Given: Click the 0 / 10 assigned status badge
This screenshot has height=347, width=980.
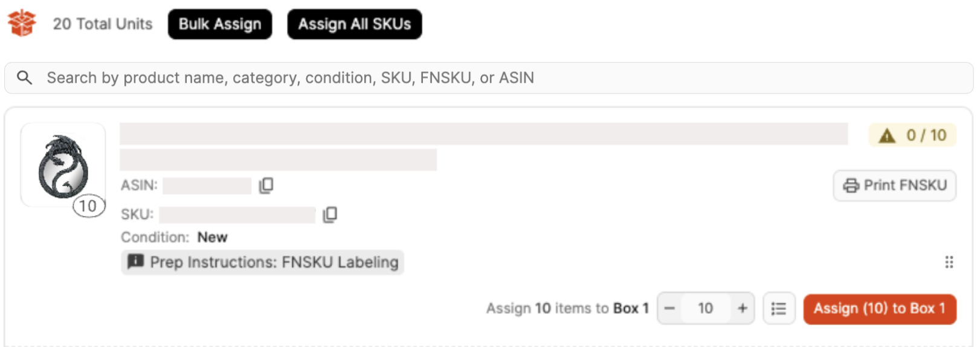Looking at the screenshot, I should pos(912,135).
